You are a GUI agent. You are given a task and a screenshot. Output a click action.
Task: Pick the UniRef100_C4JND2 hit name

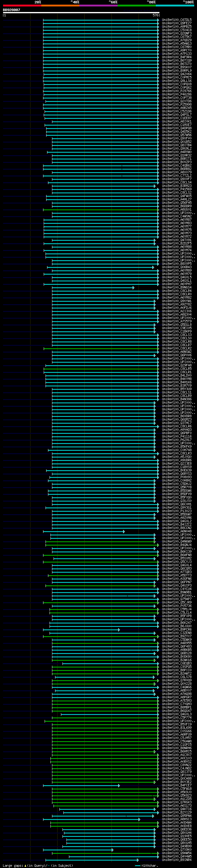177,768
